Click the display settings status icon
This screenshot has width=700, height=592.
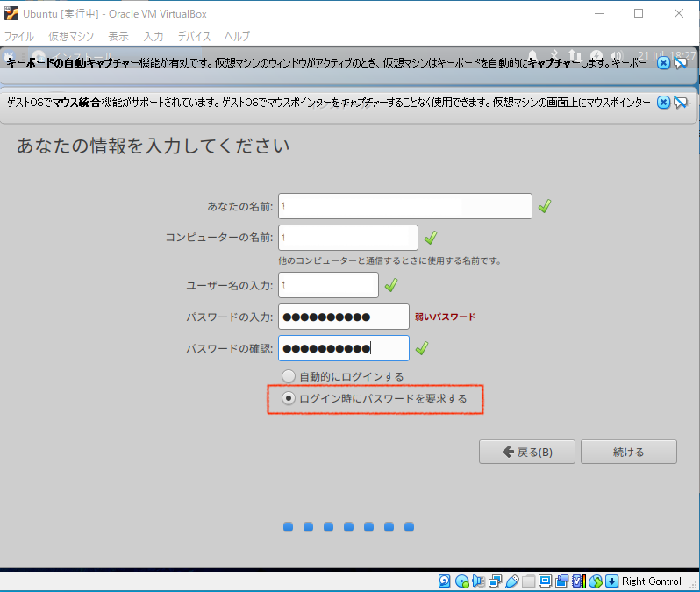pos(545,581)
